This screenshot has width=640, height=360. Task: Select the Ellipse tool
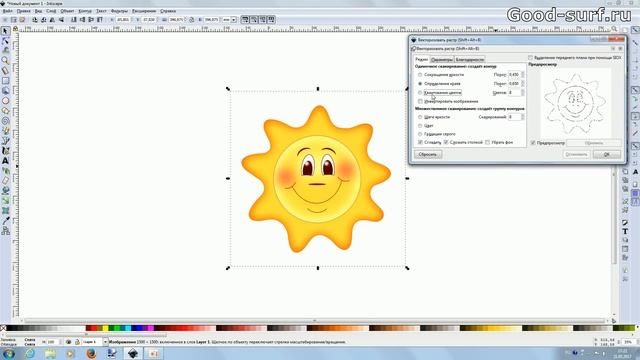[5, 100]
